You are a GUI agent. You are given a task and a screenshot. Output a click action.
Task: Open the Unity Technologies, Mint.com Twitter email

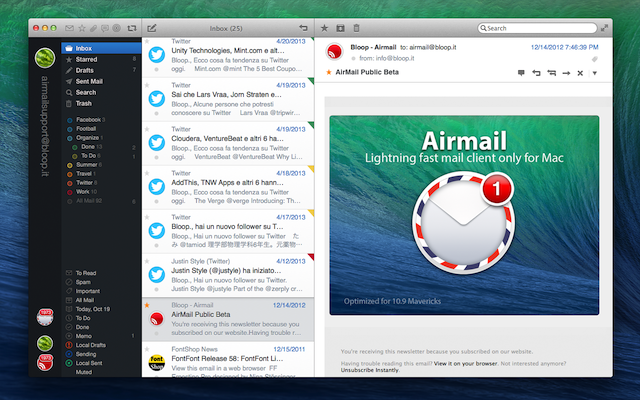tap(228, 57)
